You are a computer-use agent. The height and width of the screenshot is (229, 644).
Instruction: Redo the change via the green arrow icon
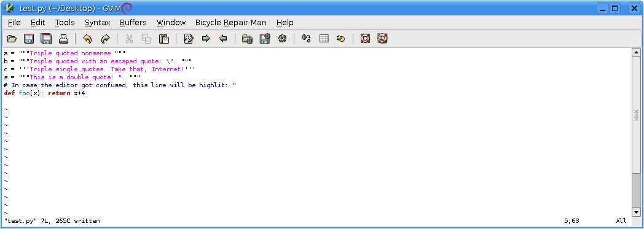coord(106,39)
